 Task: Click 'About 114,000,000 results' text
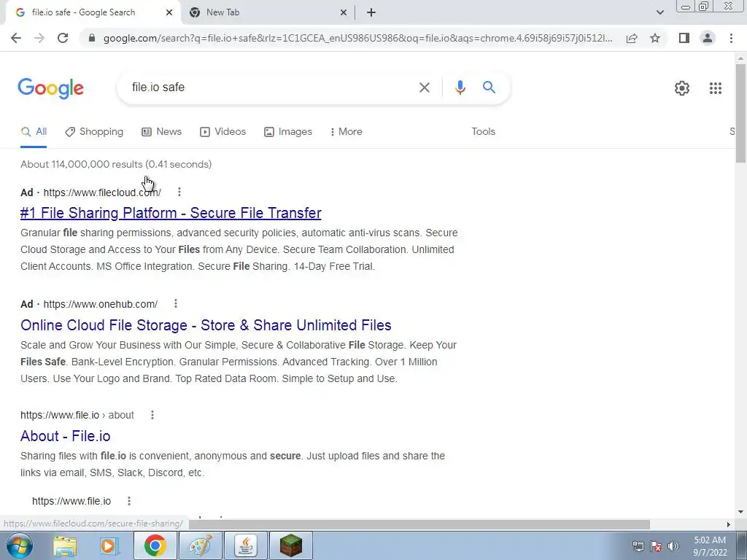click(x=82, y=164)
